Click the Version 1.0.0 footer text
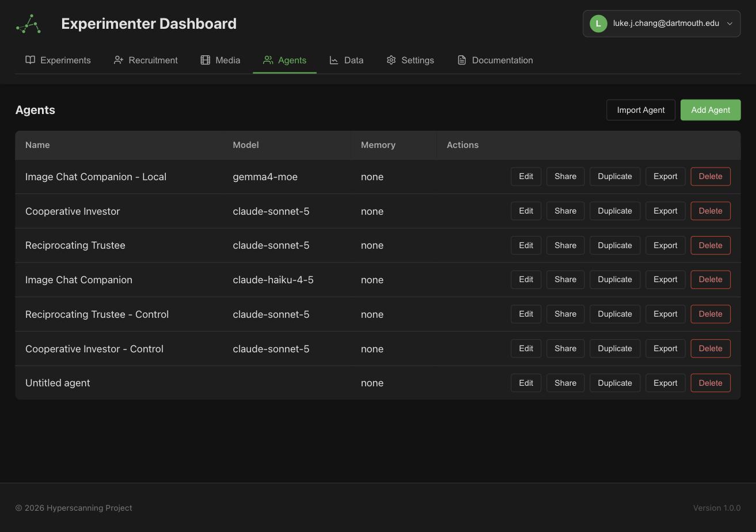756x532 pixels. pos(716,508)
